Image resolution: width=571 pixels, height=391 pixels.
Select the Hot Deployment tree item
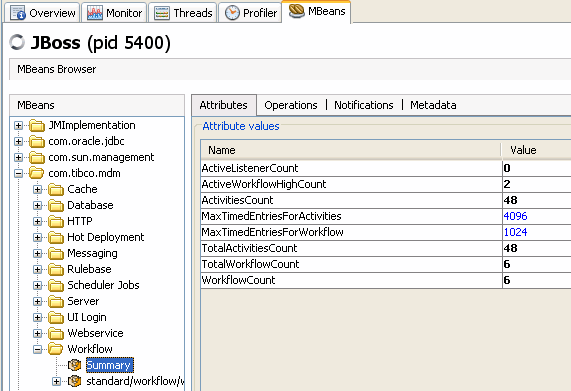[106, 237]
